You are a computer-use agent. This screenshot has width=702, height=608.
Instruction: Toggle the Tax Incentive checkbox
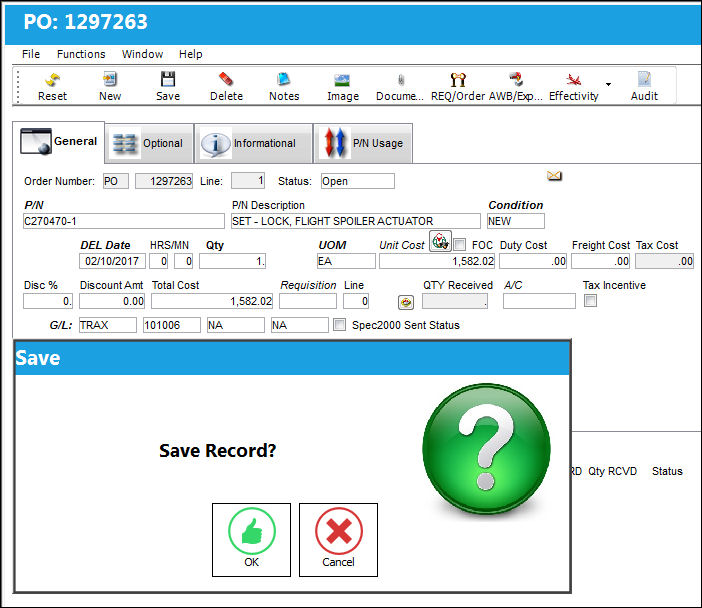point(591,301)
